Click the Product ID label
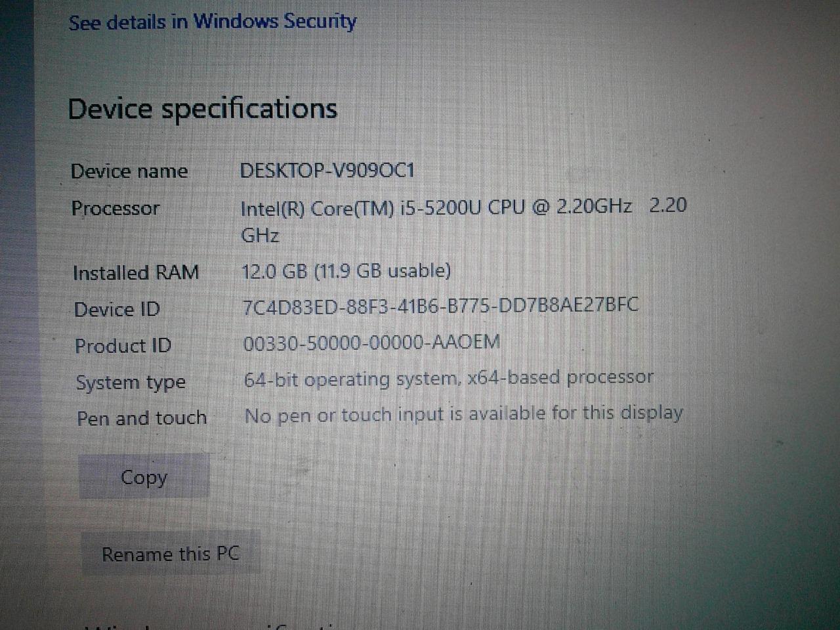 point(123,346)
